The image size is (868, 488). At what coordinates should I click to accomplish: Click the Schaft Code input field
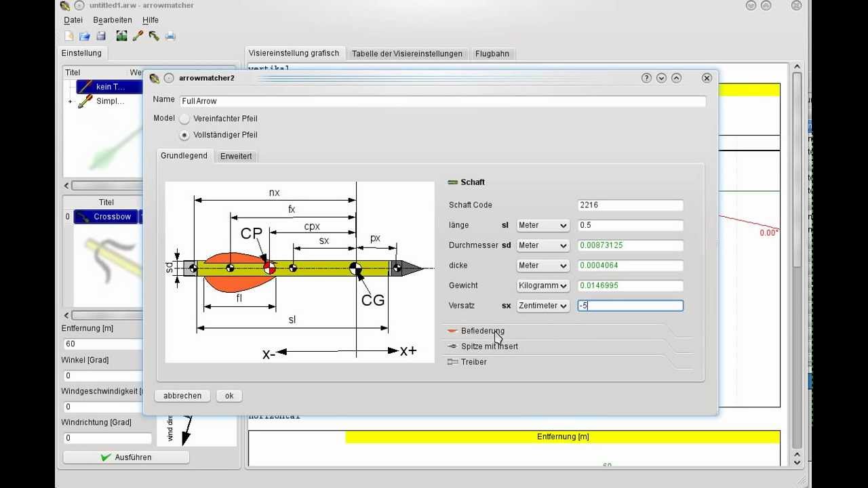tap(630, 205)
